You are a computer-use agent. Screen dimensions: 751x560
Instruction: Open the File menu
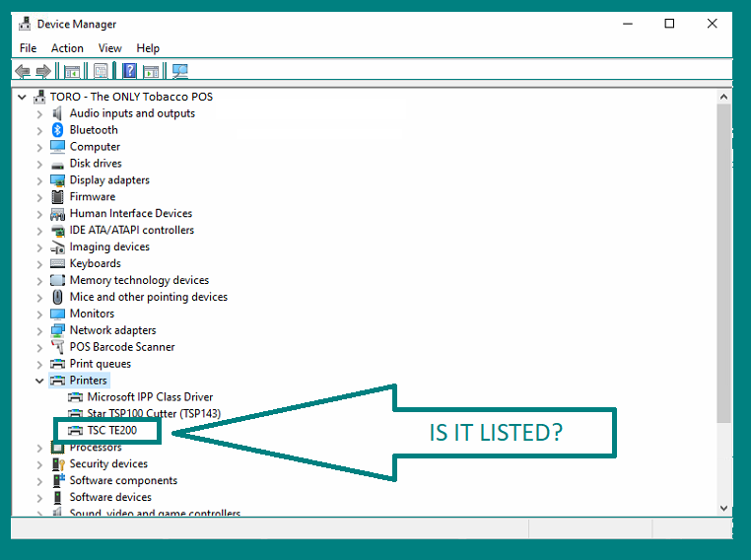pos(28,48)
